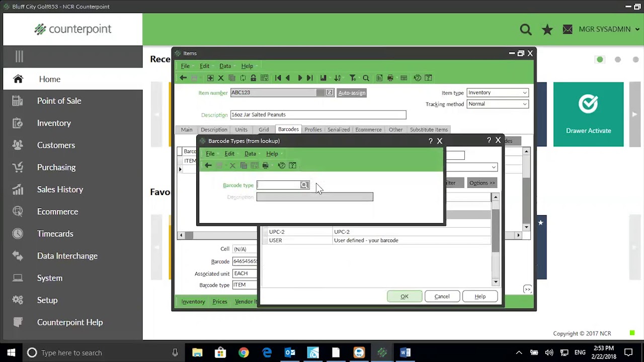This screenshot has height=362, width=644.
Task: Go to next record in Items toolbar
Action: pyautogui.click(x=300, y=78)
